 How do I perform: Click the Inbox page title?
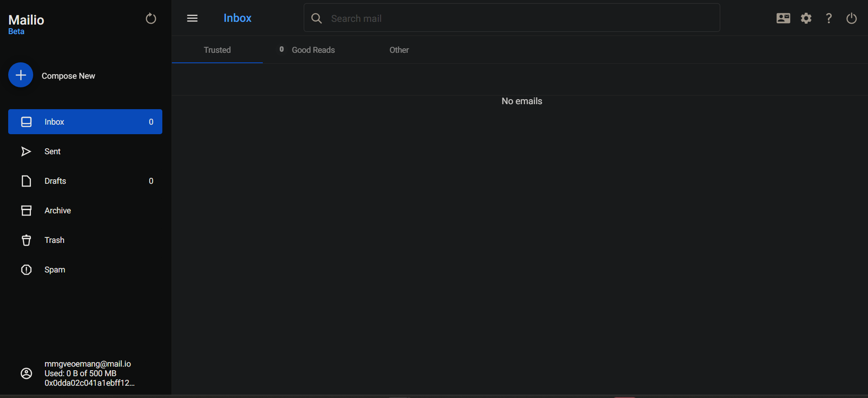(237, 18)
